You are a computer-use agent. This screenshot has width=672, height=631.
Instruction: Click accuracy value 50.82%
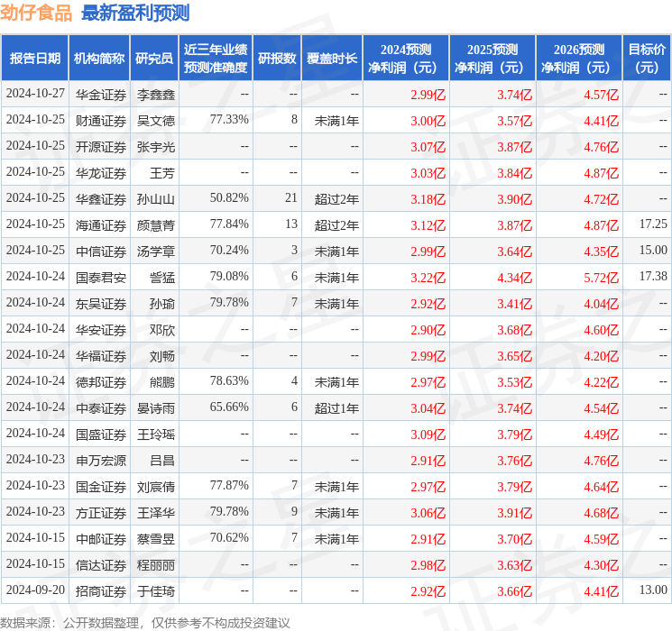point(229,198)
